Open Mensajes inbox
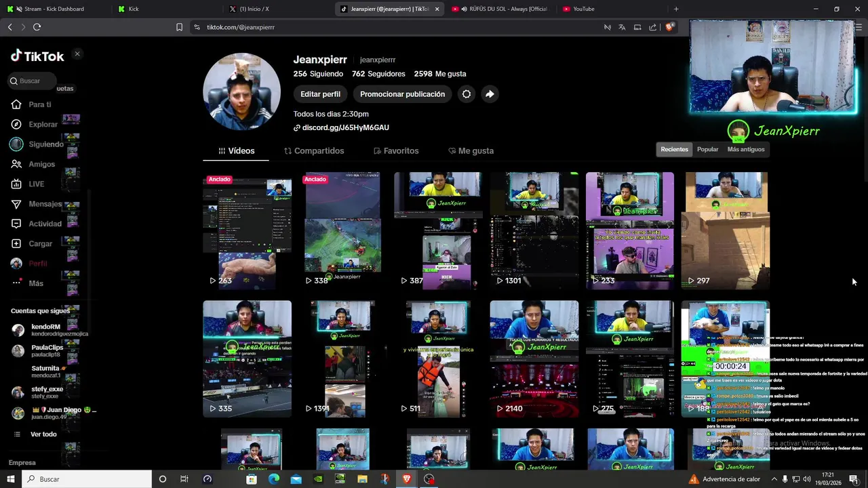The image size is (868, 488). 45,204
